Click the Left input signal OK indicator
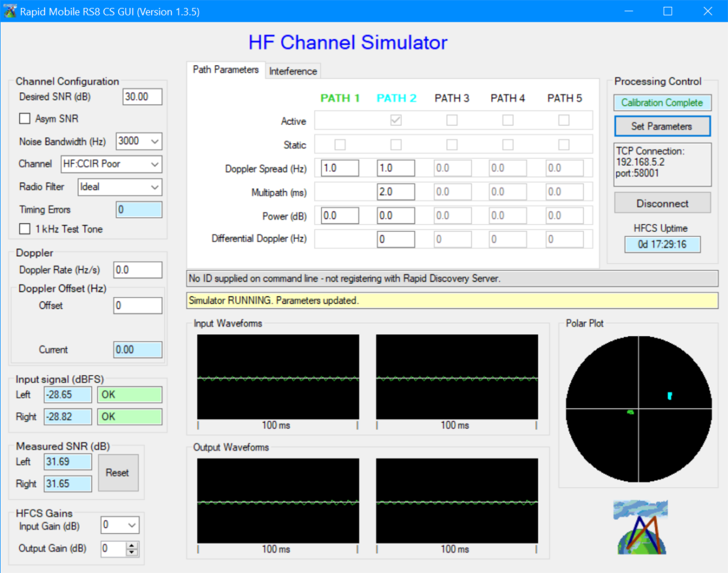728x573 pixels. [x=129, y=395]
